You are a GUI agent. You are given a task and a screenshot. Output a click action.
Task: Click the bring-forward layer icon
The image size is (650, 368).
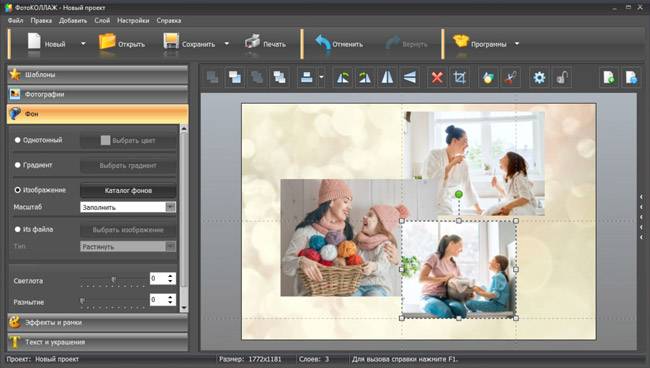[235, 77]
